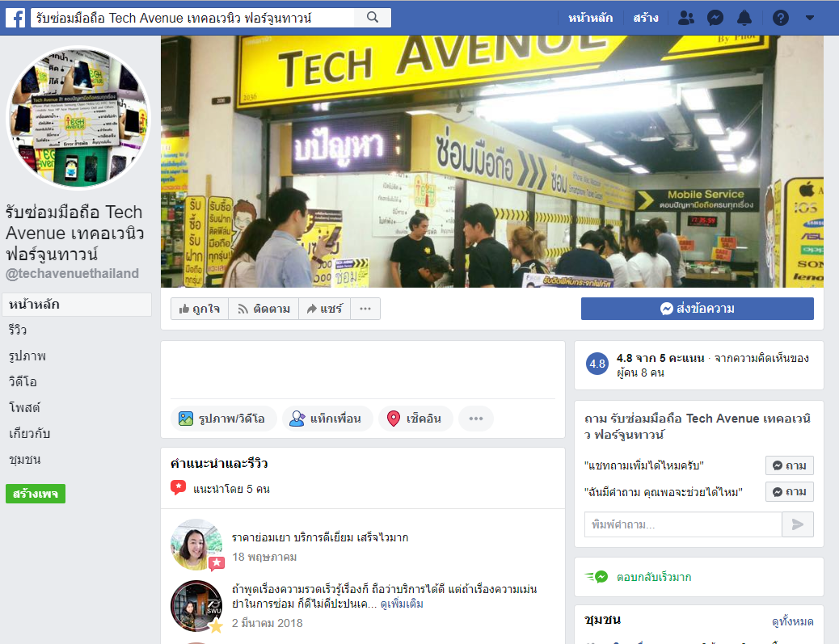839x644 pixels.
Task: Open the รูปภาพ sidebar tab
Action: coord(27,356)
